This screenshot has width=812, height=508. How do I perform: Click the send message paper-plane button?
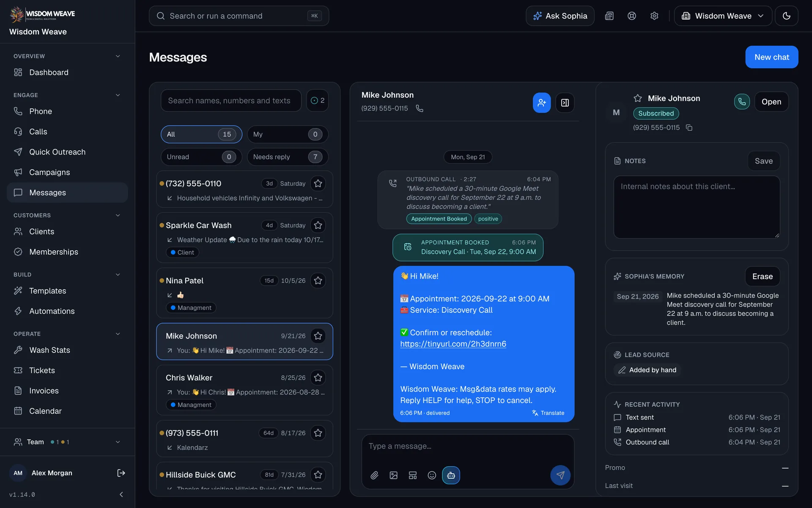click(x=560, y=475)
